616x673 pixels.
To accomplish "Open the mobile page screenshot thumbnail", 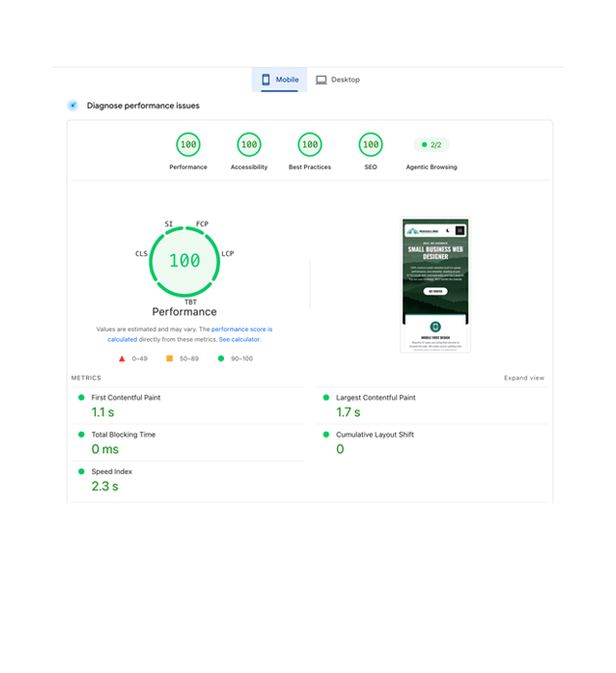I will 435,285.
